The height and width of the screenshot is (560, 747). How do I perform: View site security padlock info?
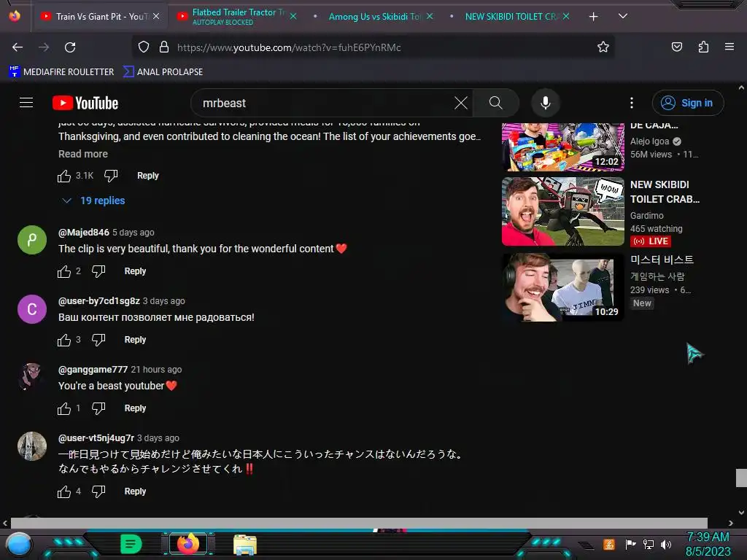tap(164, 47)
